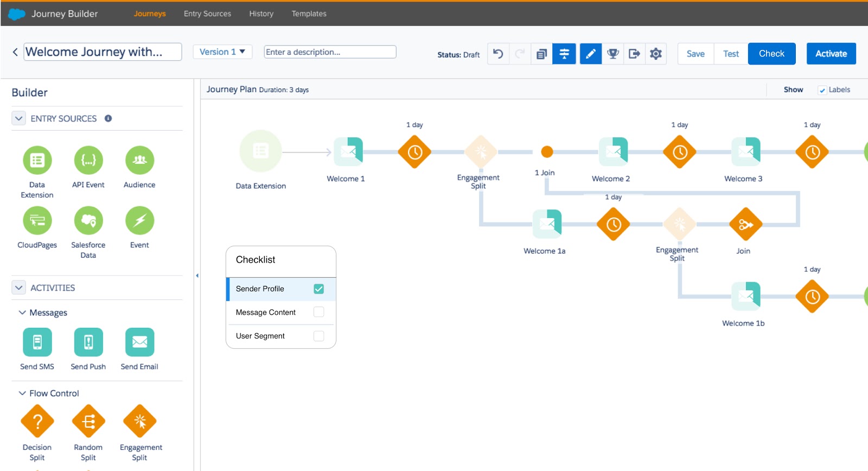Image resolution: width=868 pixels, height=471 pixels.
Task: Check the Message Content checklist box
Action: pyautogui.click(x=319, y=312)
